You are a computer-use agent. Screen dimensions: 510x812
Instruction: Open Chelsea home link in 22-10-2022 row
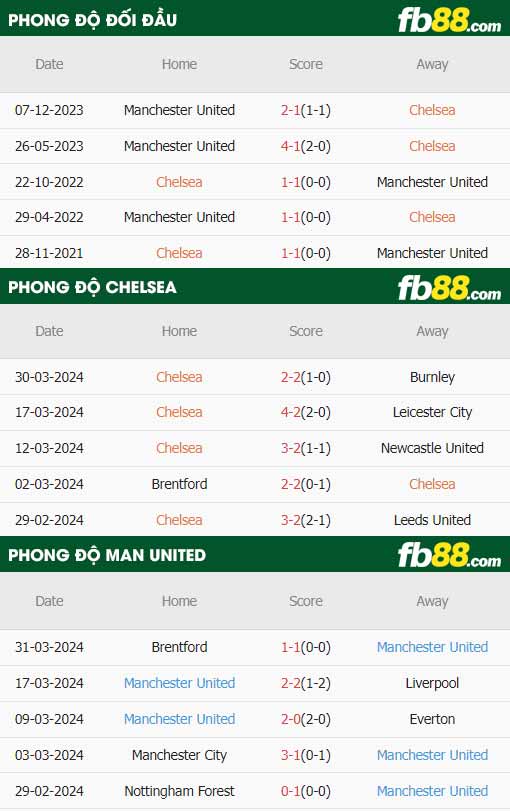[x=179, y=182]
